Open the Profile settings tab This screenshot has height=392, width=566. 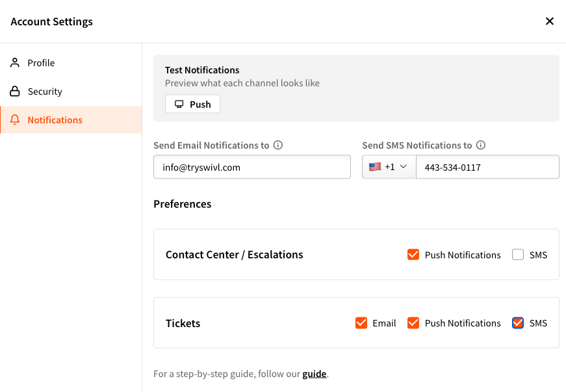[x=71, y=63]
